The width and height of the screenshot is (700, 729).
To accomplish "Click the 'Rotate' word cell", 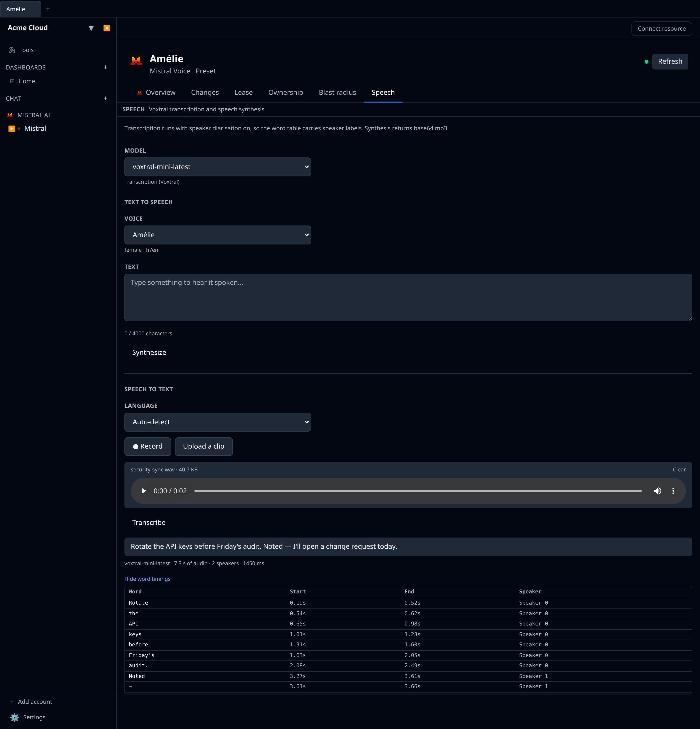I will [x=138, y=603].
